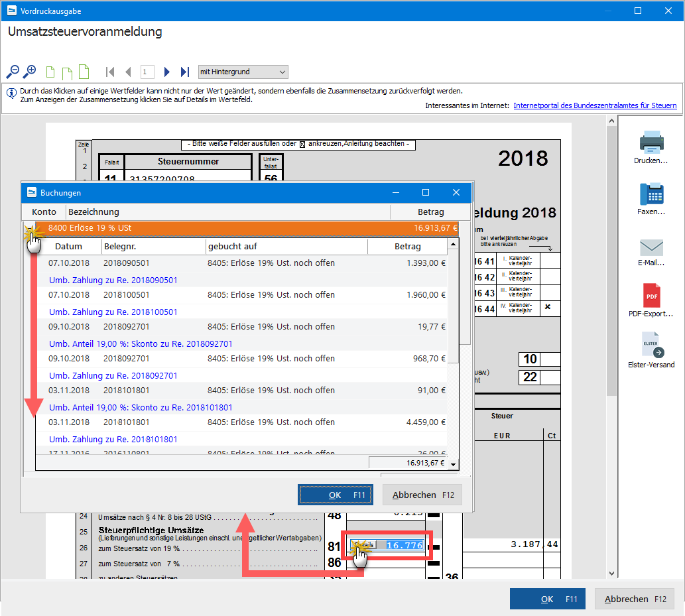
Task: Click 'Umb. Zahlung zu Re. 2018101801' text
Action: click(x=113, y=440)
